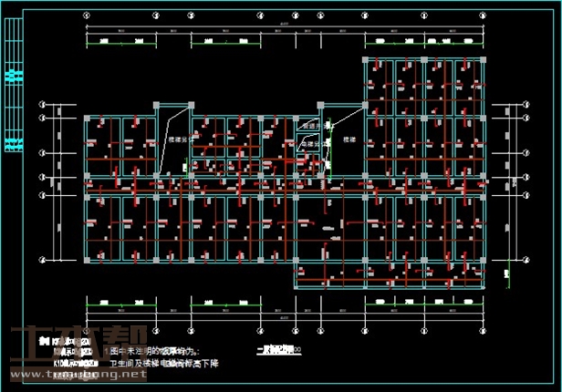The image size is (562, 392).
Task: Click the lowest axis bubble on right side
Action: coord(526,261)
